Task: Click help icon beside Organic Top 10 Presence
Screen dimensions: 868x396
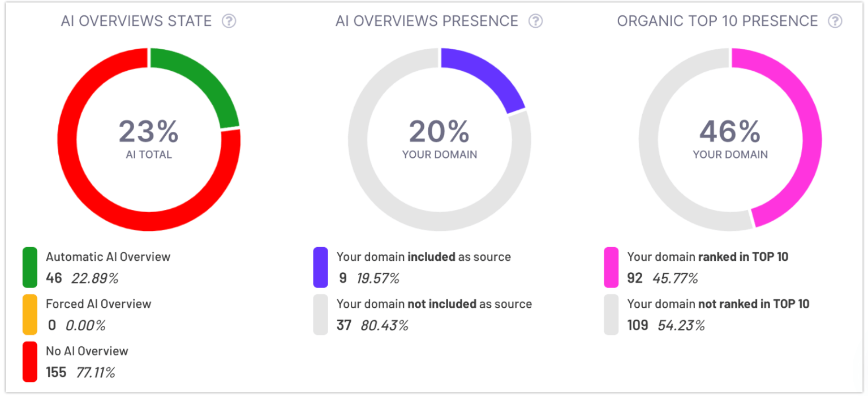Action: click(x=835, y=21)
